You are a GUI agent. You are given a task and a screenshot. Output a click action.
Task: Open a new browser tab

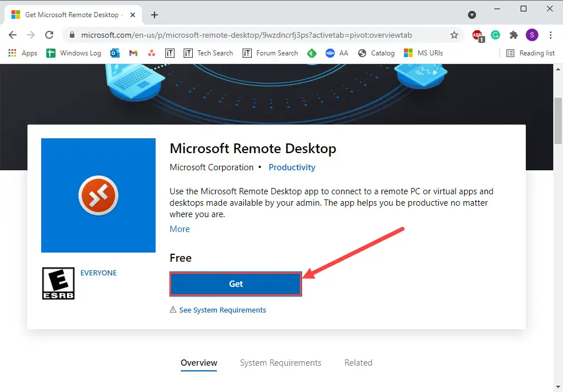coord(154,15)
